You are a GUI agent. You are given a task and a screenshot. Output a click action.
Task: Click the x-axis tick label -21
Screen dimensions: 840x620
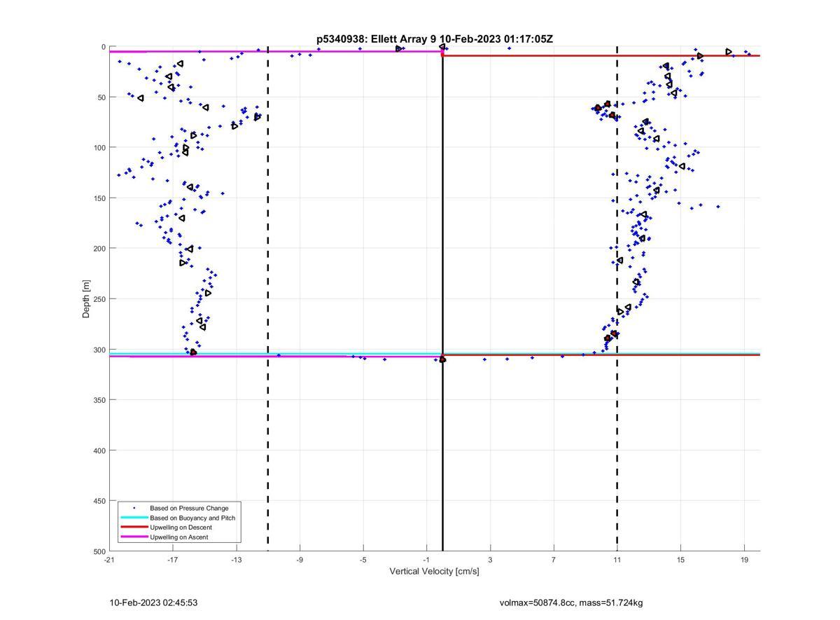coord(109,560)
